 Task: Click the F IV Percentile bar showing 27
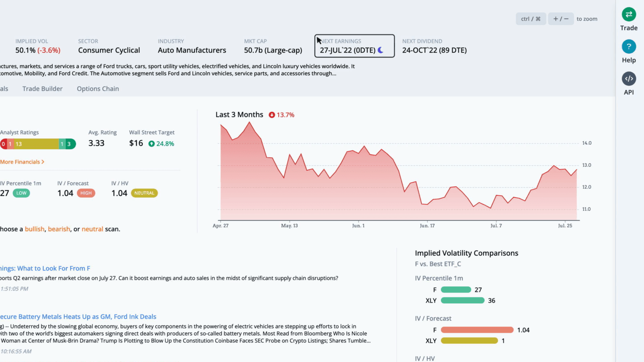(456, 290)
